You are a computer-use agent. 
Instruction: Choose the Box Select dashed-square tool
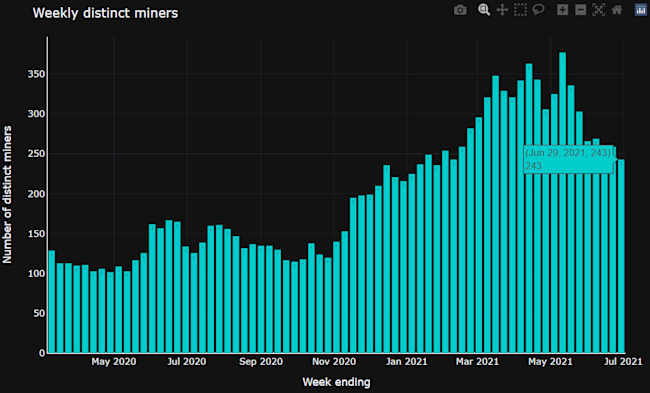[x=520, y=10]
